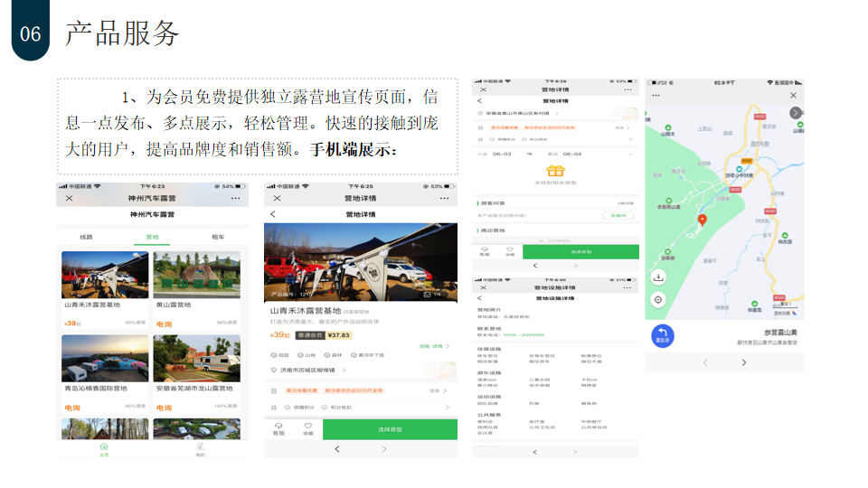Select the 营地 tab
Screen dimensions: 868x488
tap(152, 237)
